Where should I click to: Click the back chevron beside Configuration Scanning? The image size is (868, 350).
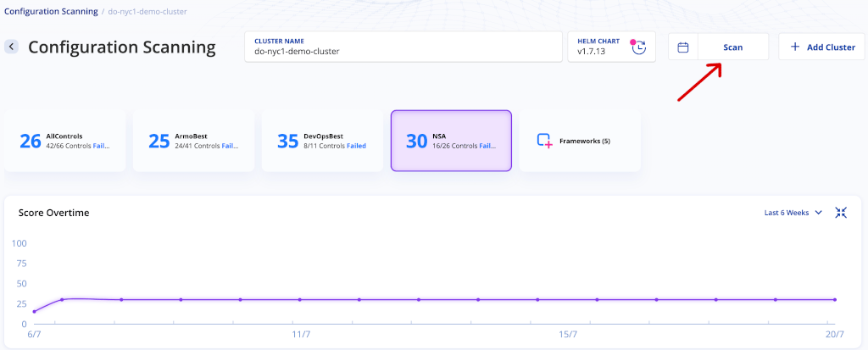point(11,47)
